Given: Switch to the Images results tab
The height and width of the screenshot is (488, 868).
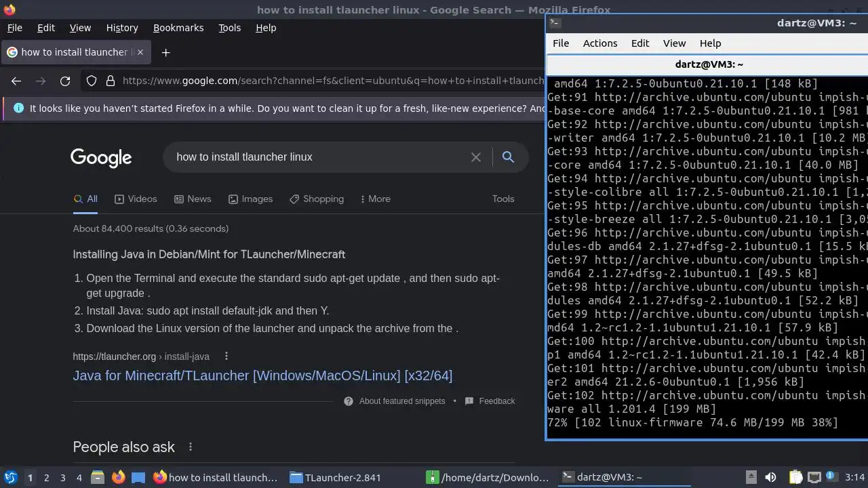Looking at the screenshot, I should 250,199.
